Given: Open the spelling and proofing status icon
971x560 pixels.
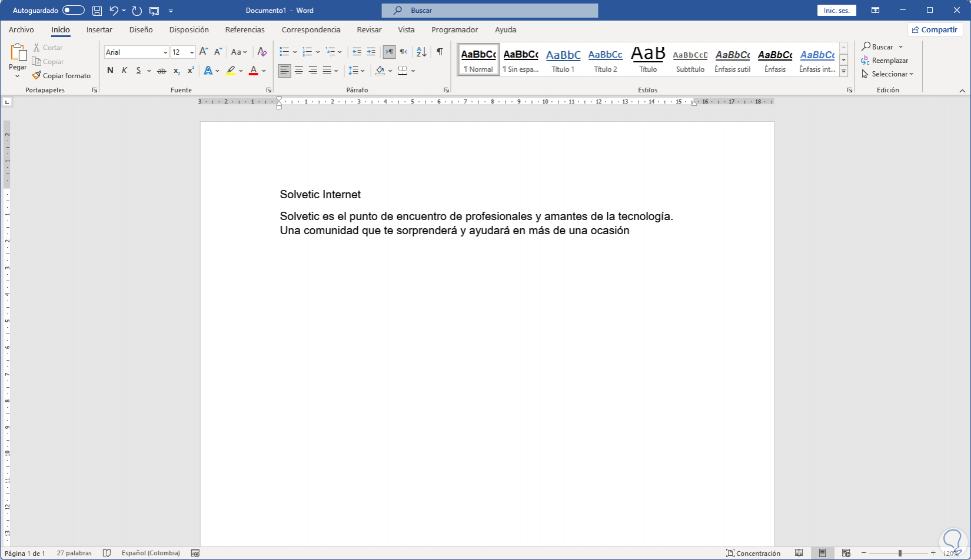Looking at the screenshot, I should click(x=107, y=553).
